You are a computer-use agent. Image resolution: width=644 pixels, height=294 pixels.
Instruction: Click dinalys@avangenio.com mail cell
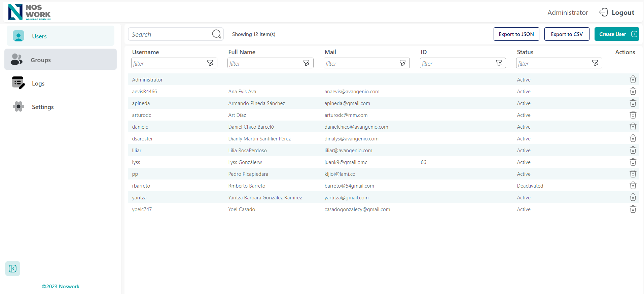[x=351, y=139]
